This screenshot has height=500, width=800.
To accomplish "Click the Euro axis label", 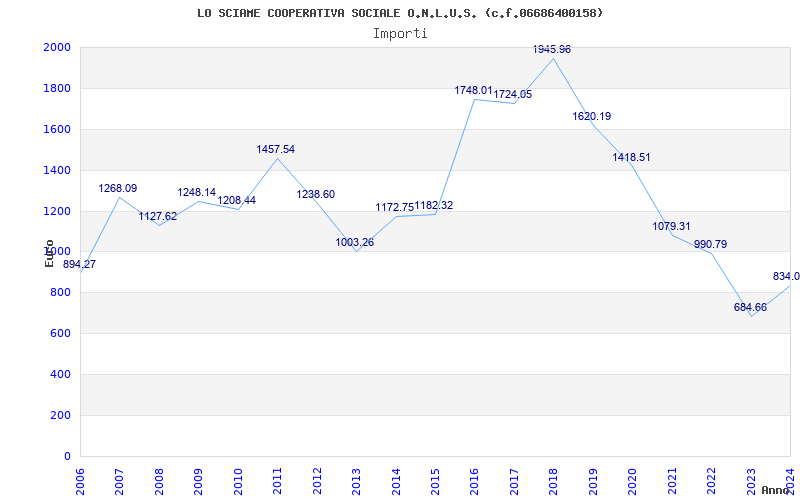I will tap(49, 253).
